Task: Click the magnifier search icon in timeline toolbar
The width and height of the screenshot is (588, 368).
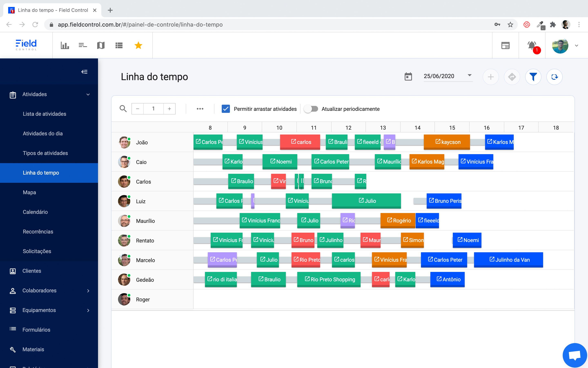Action: (123, 109)
